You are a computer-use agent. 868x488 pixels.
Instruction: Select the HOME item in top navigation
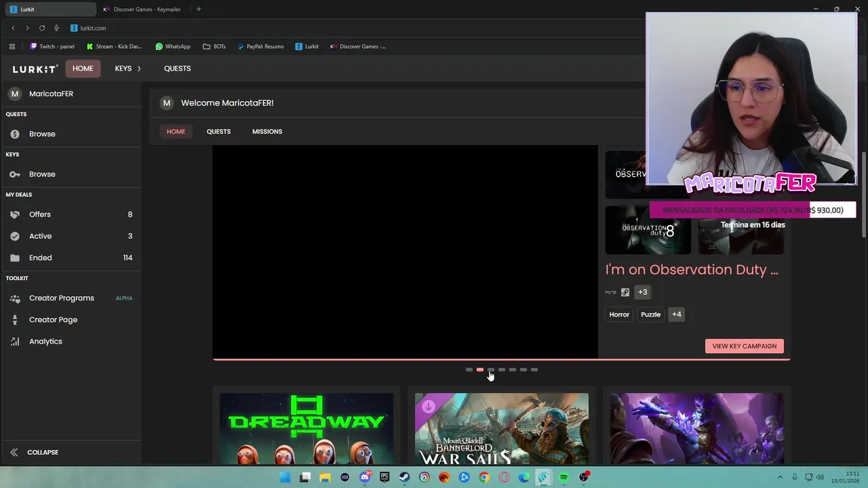pos(83,68)
